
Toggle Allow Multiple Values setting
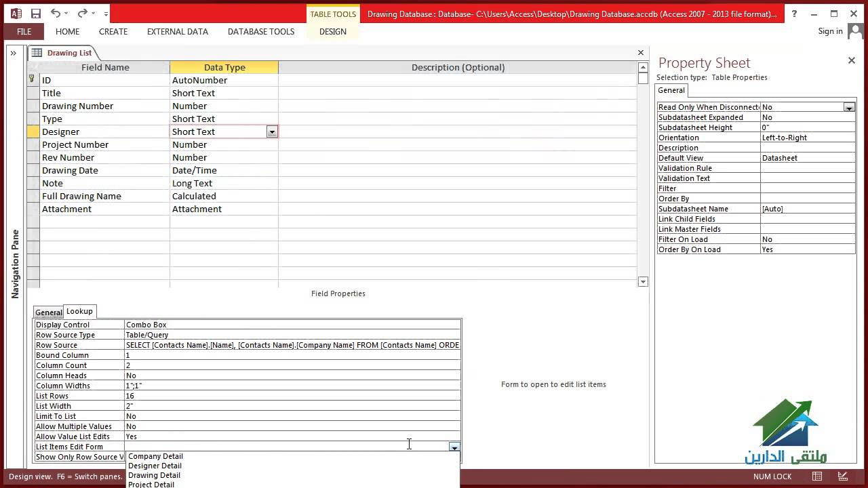(x=203, y=426)
